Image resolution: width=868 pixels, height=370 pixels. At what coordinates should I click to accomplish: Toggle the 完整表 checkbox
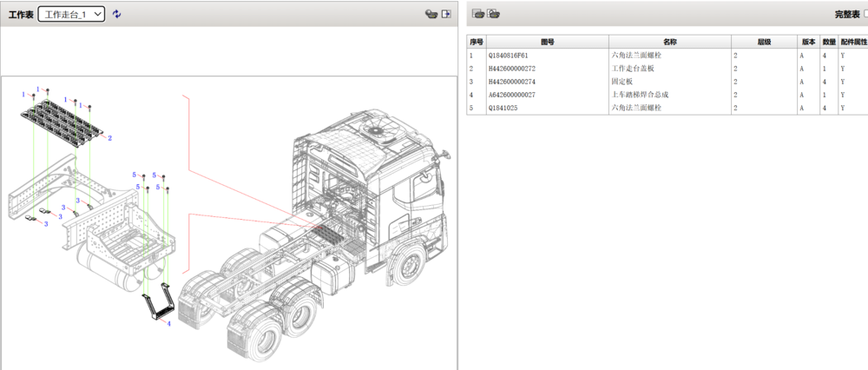pos(865,15)
